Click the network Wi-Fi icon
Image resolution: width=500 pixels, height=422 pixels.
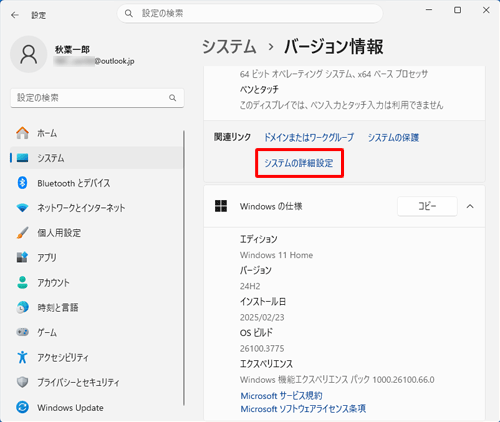click(x=22, y=208)
